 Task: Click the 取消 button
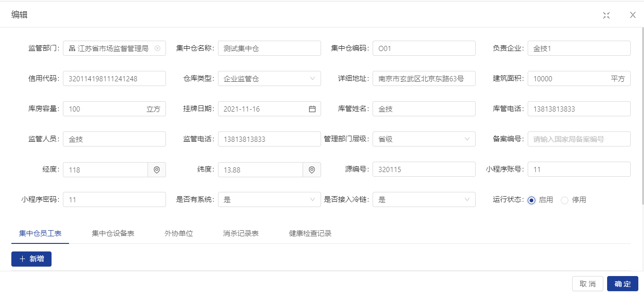click(x=588, y=284)
